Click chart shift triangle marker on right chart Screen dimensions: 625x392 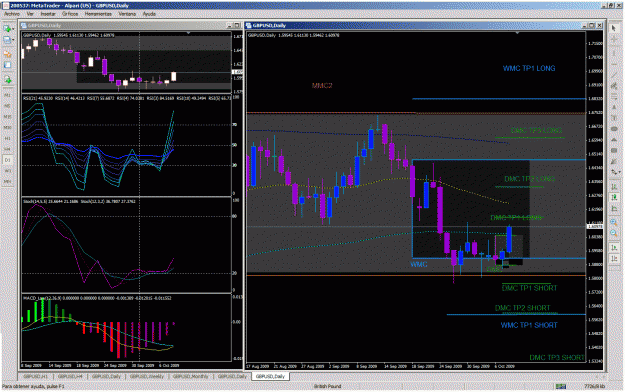pyautogui.click(x=517, y=33)
